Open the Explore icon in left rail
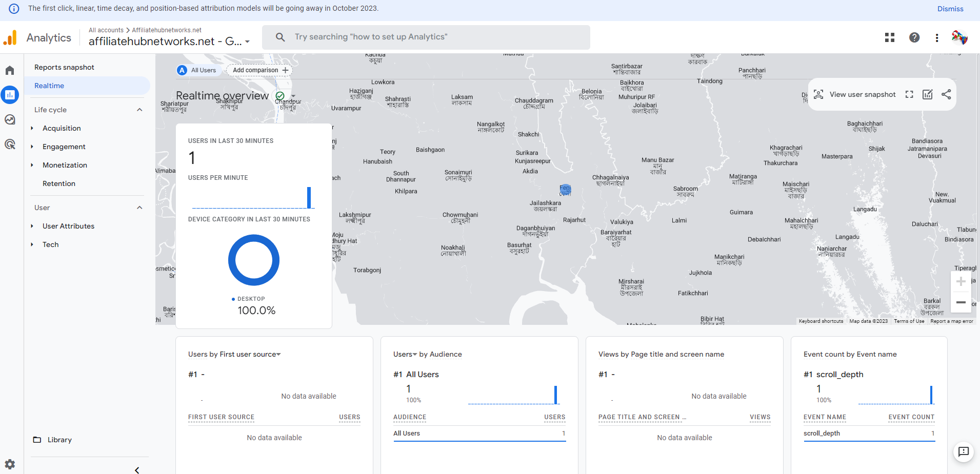 [10, 119]
